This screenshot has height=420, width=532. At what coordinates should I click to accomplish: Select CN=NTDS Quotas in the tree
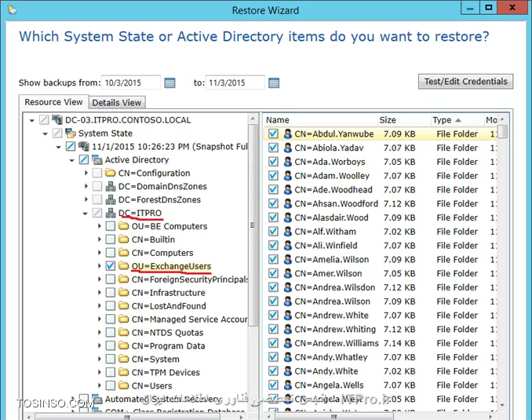167,332
